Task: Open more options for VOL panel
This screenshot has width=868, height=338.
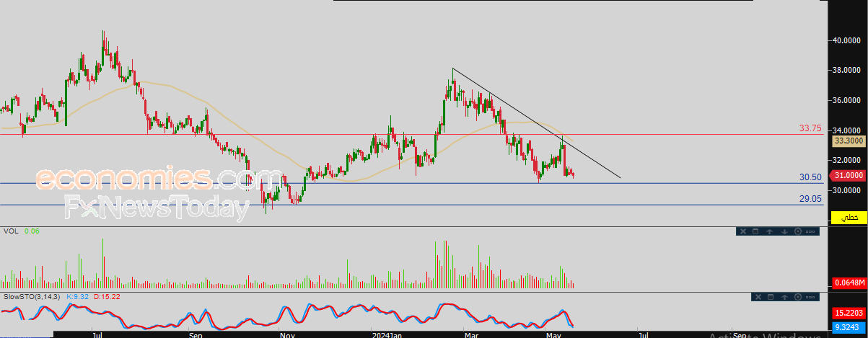Action: [x=810, y=231]
